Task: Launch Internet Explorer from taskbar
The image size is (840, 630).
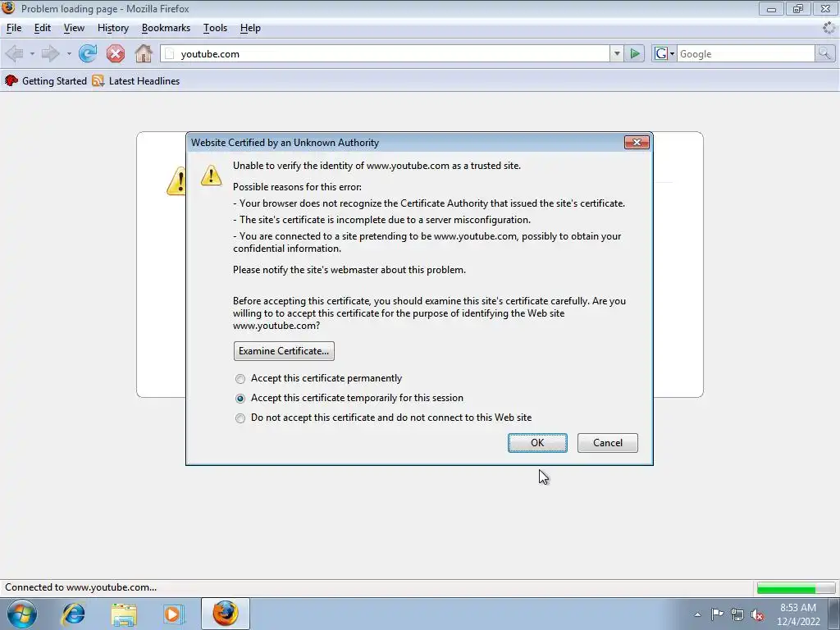Action: click(73, 614)
